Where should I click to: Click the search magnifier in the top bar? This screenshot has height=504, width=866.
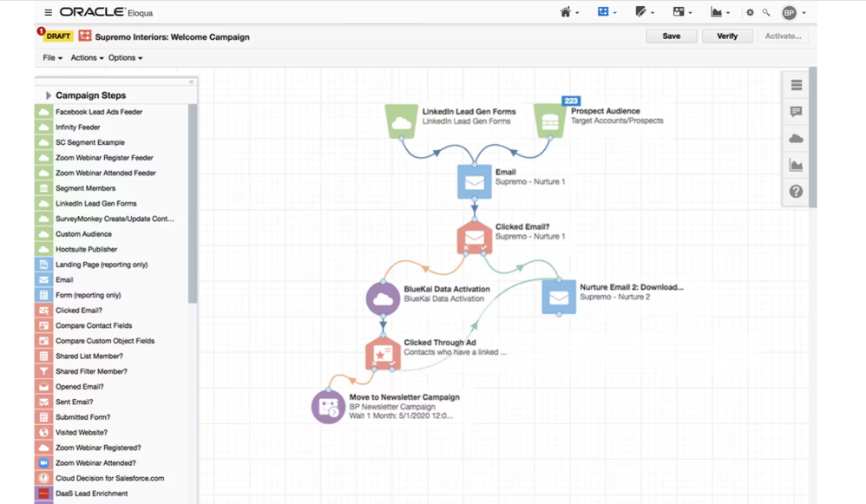767,13
